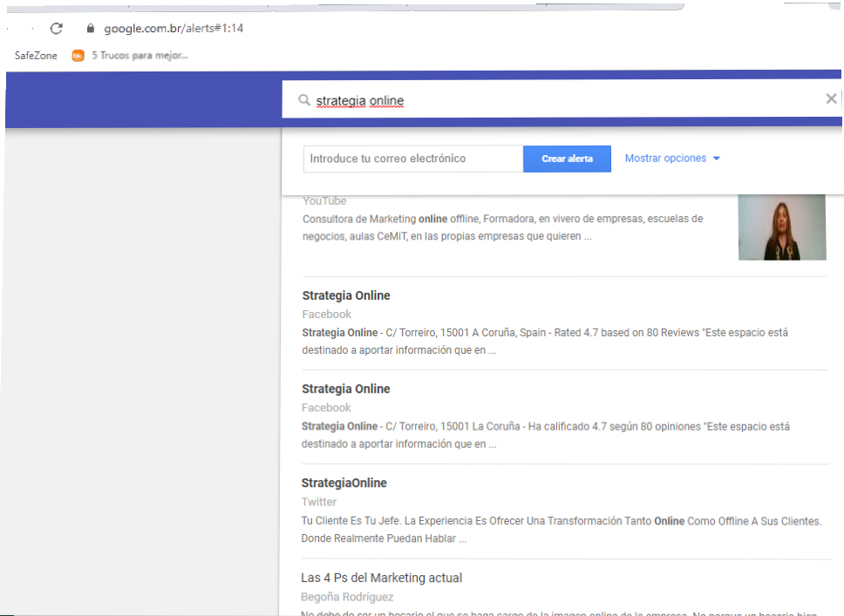Open the YouTube video thumbnail of the woman
The image size is (844, 616).
(782, 227)
